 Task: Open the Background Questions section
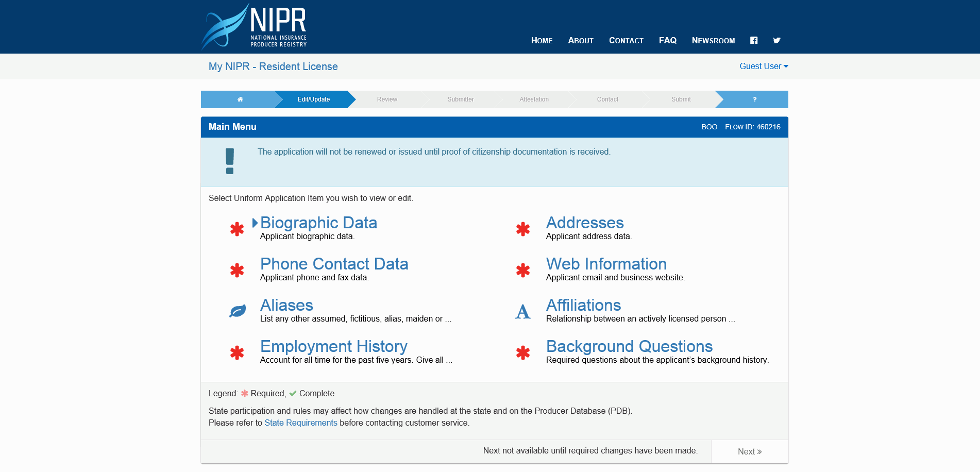click(629, 346)
